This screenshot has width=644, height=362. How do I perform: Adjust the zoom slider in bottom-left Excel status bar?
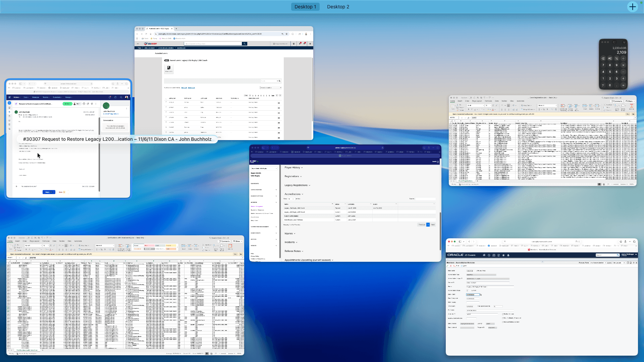[227, 353]
